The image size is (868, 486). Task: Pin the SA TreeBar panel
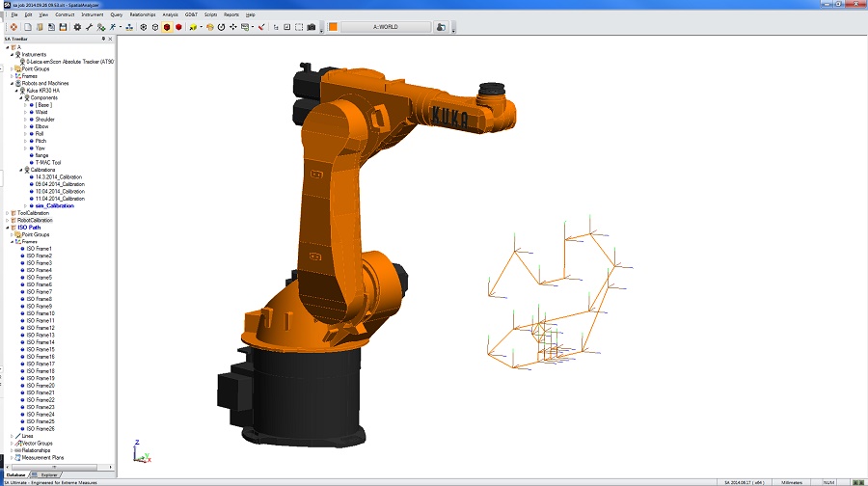point(103,39)
